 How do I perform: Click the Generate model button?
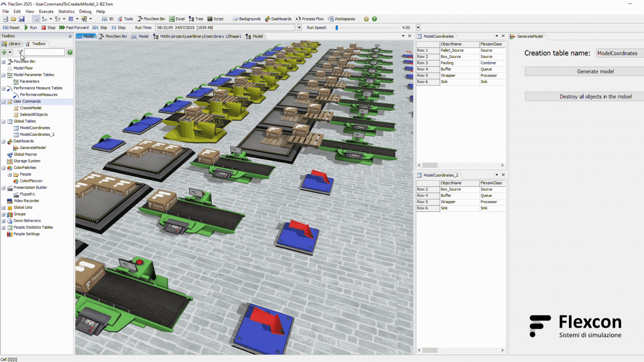(595, 71)
